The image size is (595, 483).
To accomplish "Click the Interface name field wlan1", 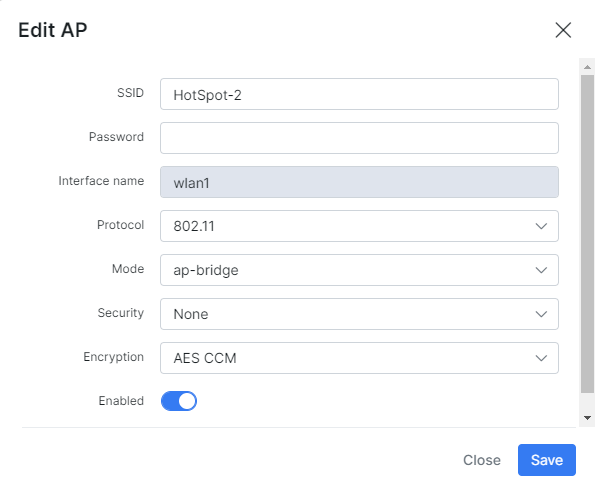I will 359,182.
